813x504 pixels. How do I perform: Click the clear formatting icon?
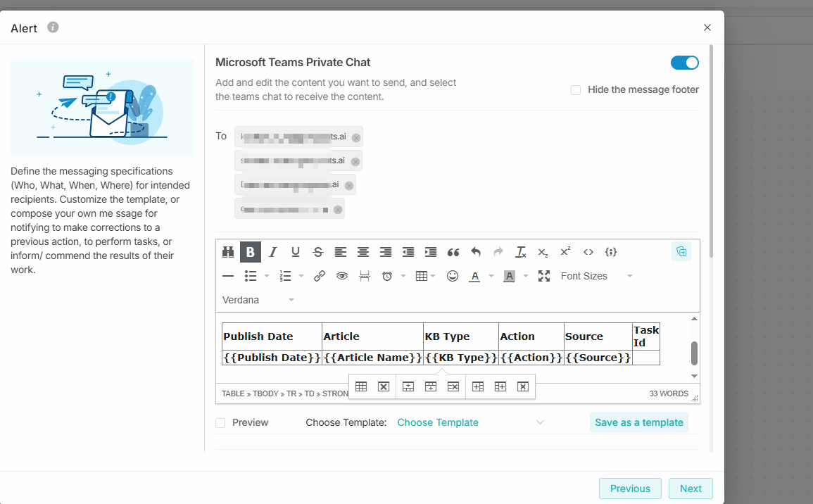point(521,252)
